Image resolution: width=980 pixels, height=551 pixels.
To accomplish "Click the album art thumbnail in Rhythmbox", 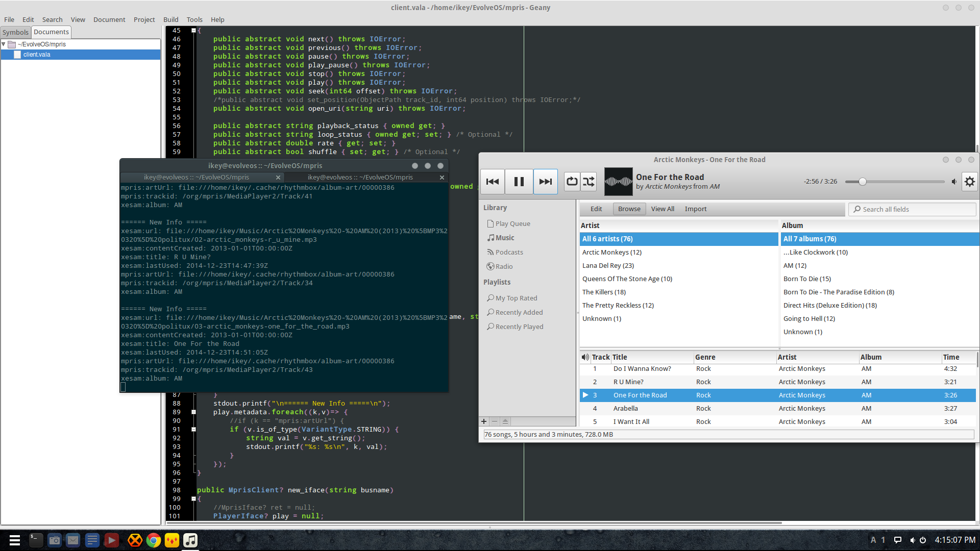I will tap(619, 182).
